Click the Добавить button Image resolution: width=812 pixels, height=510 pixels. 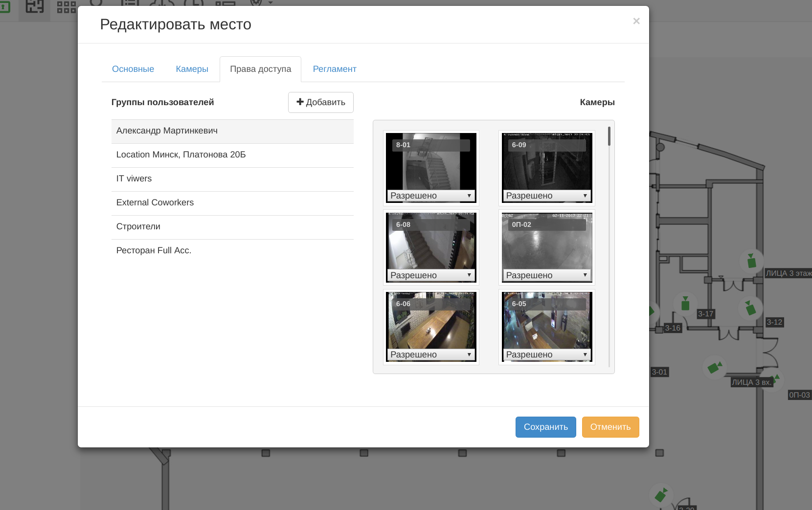click(321, 102)
